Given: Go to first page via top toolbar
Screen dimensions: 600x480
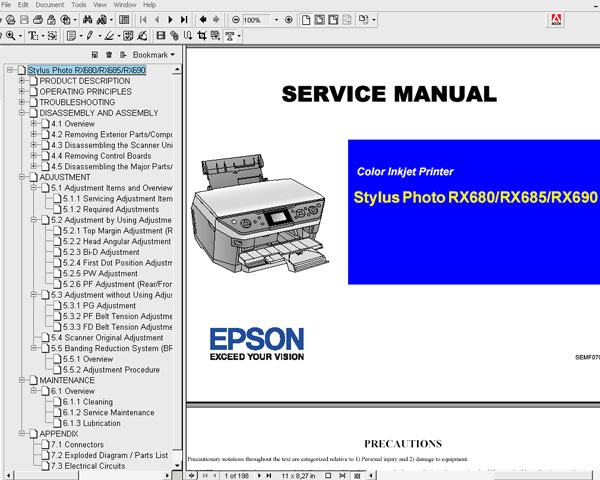Looking at the screenshot, I should pos(143,20).
